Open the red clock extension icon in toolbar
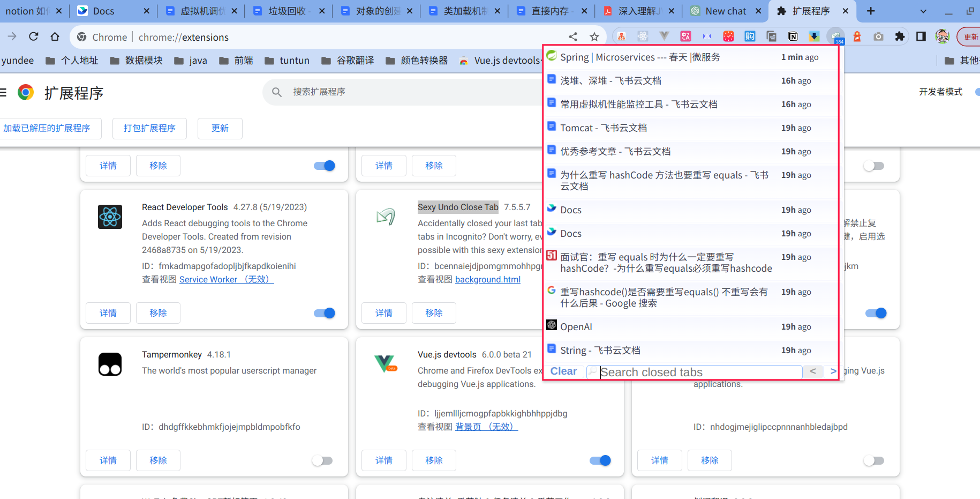The width and height of the screenshot is (980, 499). (x=728, y=36)
